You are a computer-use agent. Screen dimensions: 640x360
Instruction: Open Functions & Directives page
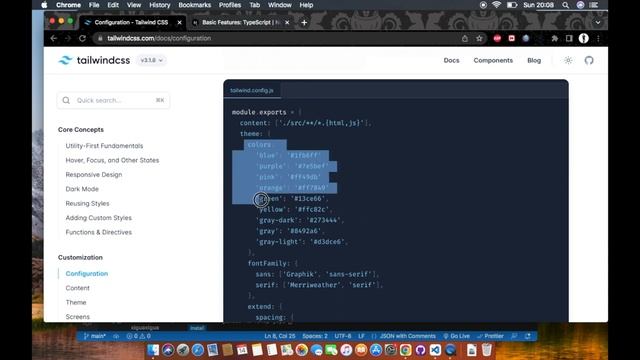click(98, 232)
